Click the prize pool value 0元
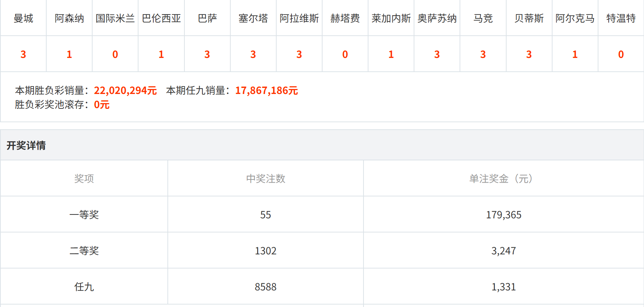The image size is (644, 307). click(x=102, y=105)
